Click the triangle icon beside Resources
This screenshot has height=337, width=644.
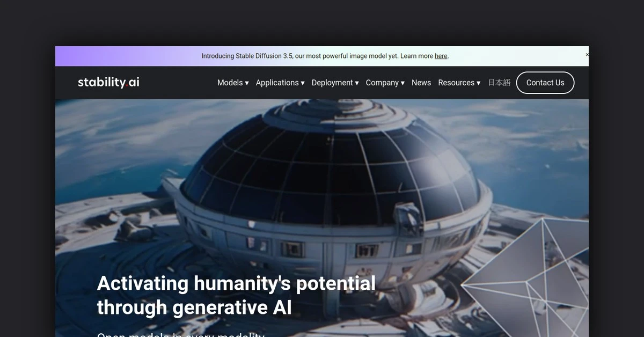click(x=478, y=83)
